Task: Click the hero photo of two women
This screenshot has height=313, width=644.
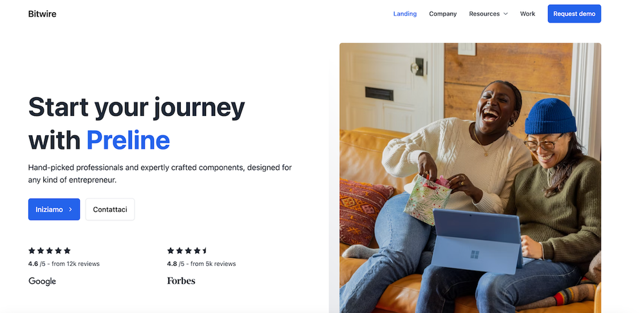Action: coord(470,178)
